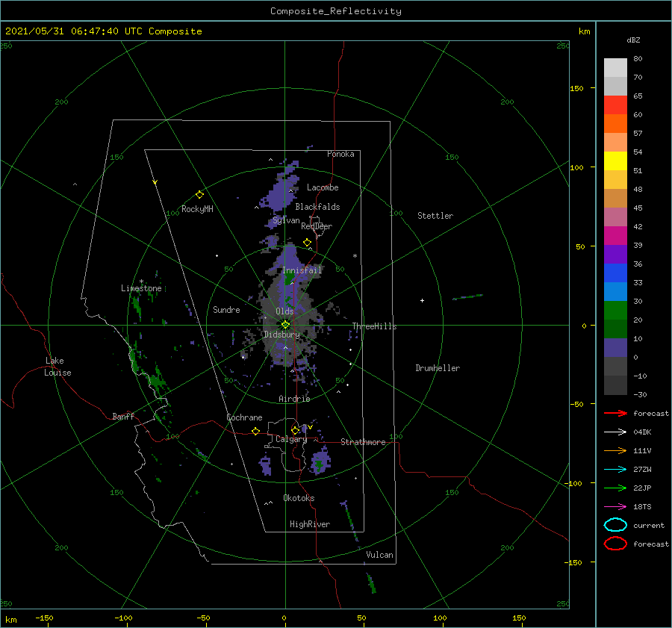Click the -30 value in dBZ legend
This screenshot has height=628, width=672.
pos(640,394)
